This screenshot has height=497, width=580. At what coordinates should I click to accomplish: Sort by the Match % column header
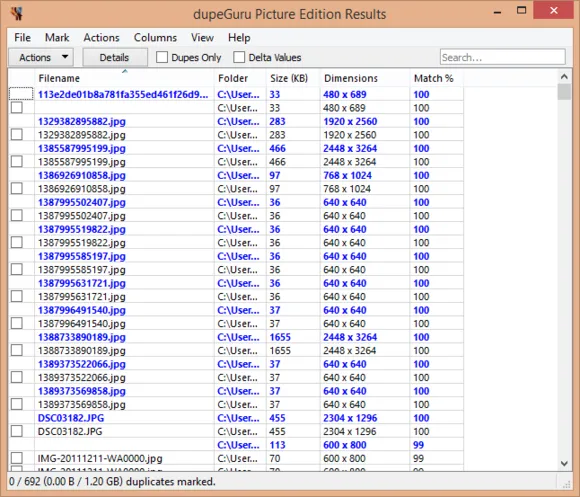[434, 78]
